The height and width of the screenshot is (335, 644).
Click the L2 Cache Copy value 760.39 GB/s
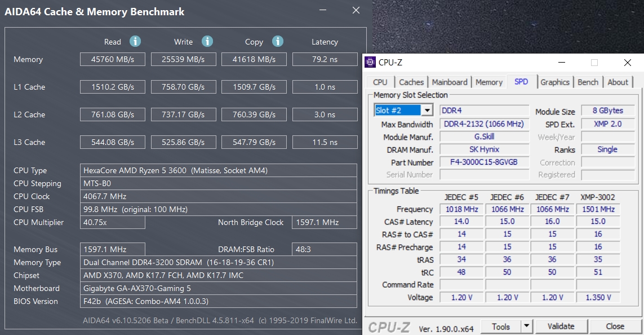point(254,114)
